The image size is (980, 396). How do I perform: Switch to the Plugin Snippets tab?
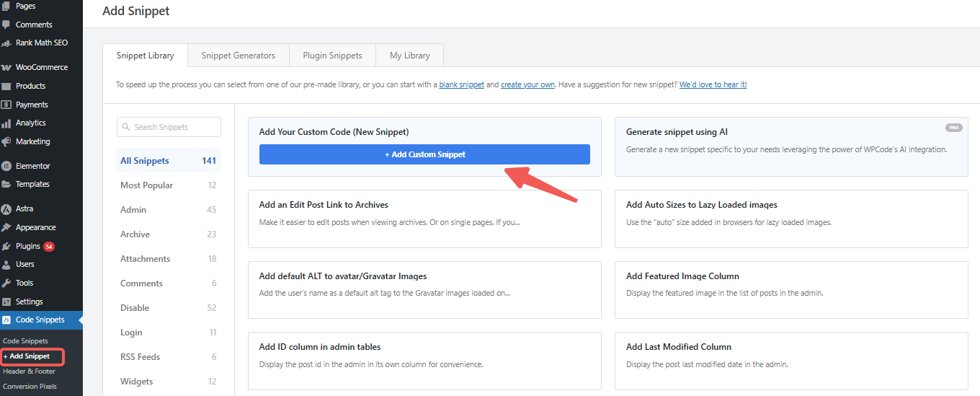(332, 56)
